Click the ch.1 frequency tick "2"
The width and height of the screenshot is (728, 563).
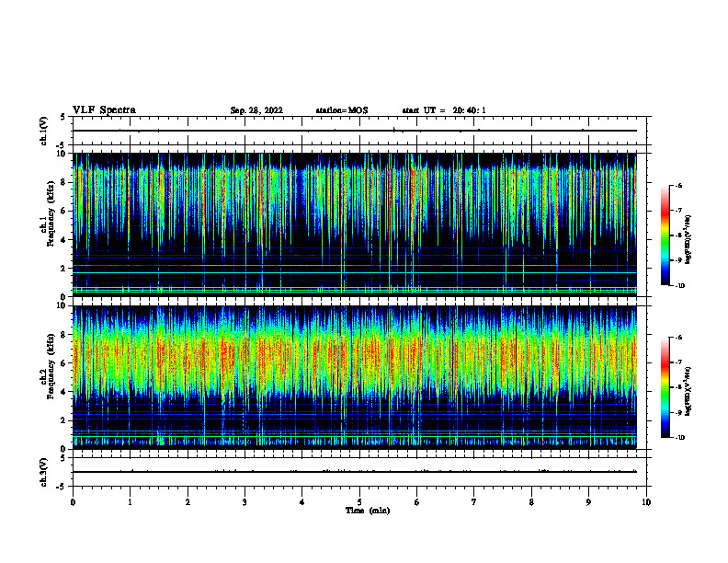pyautogui.click(x=64, y=269)
